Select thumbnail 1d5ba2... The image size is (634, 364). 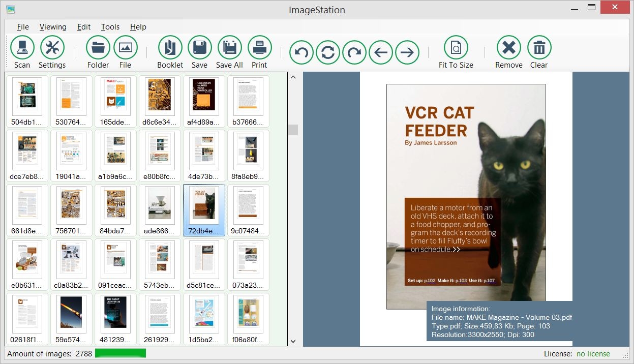coord(204,319)
